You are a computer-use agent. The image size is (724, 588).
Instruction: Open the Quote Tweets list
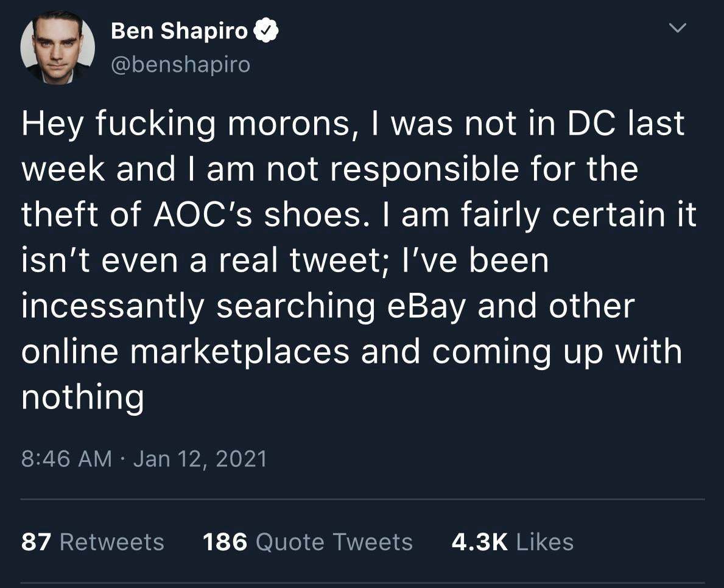click(x=334, y=542)
